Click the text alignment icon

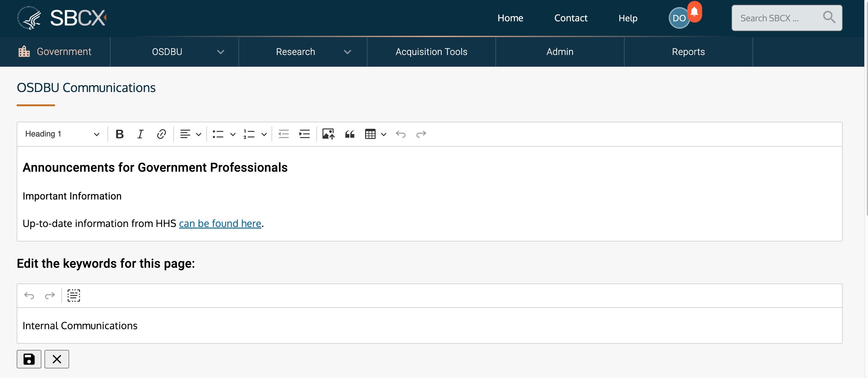pyautogui.click(x=185, y=134)
